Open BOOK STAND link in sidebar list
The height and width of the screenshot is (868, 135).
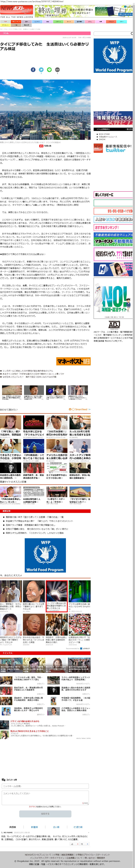coord(104,134)
